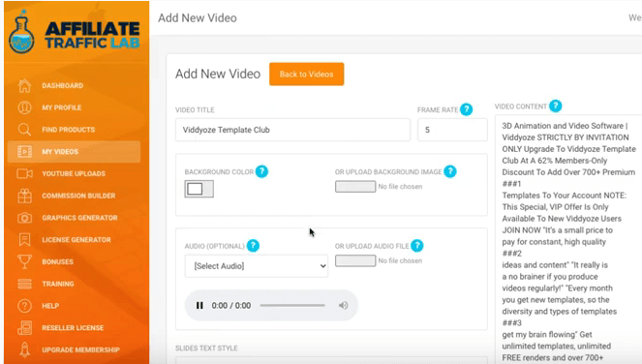The image size is (642, 364).
Task: Focus the Video Title input field
Action: coord(292,130)
